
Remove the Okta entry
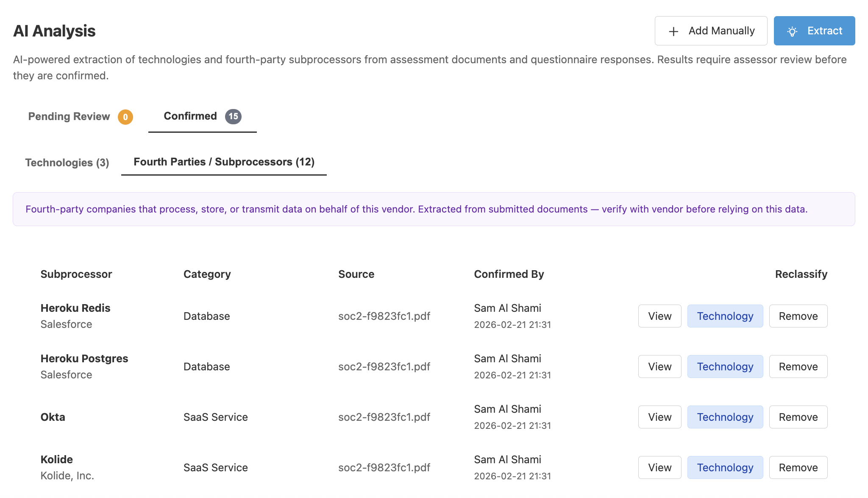(x=798, y=417)
